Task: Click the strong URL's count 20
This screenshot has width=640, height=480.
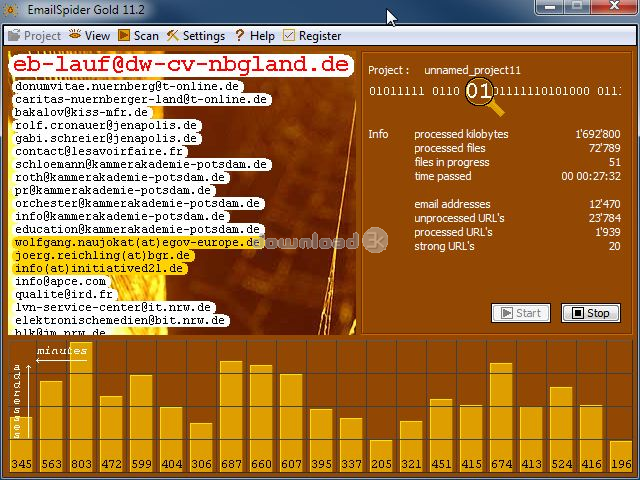Action: pyautogui.click(x=615, y=246)
